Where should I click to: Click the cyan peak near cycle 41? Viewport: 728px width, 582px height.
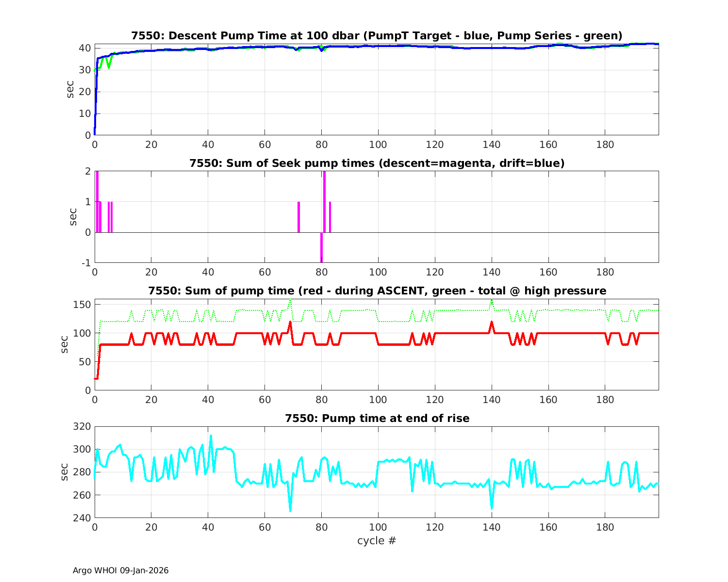pos(211,436)
